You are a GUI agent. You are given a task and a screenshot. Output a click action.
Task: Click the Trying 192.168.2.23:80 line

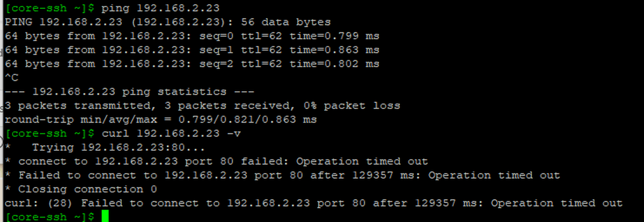[105, 147]
